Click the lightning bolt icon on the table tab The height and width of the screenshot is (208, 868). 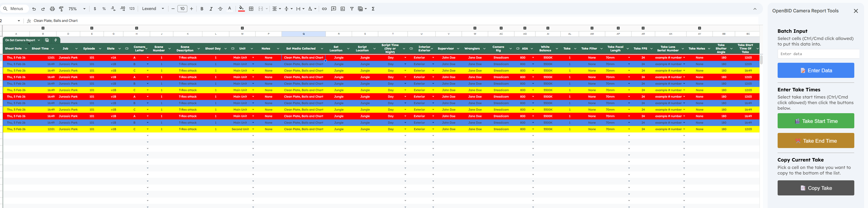point(56,40)
